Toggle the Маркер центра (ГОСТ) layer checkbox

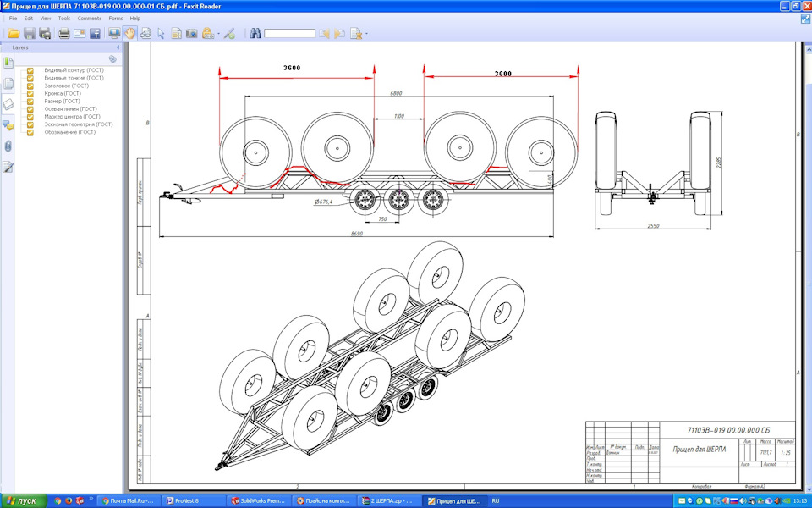30,117
